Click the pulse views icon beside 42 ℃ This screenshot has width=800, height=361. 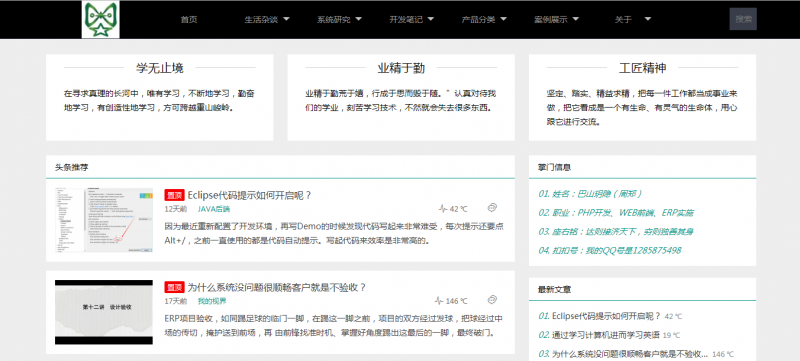click(443, 209)
